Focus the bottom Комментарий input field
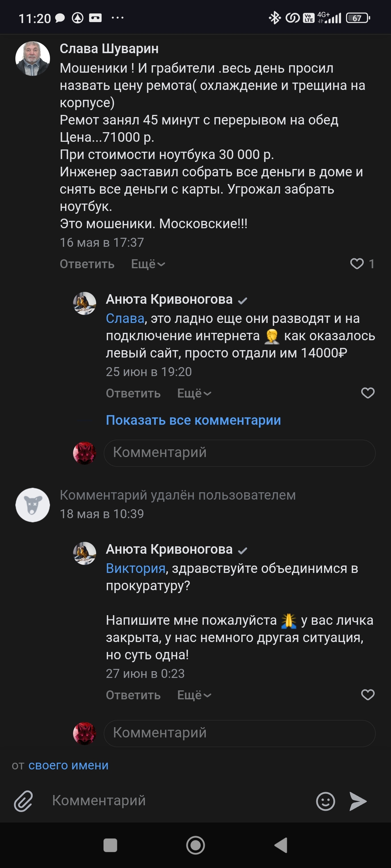This screenshot has width=391, height=868. pos(179,800)
